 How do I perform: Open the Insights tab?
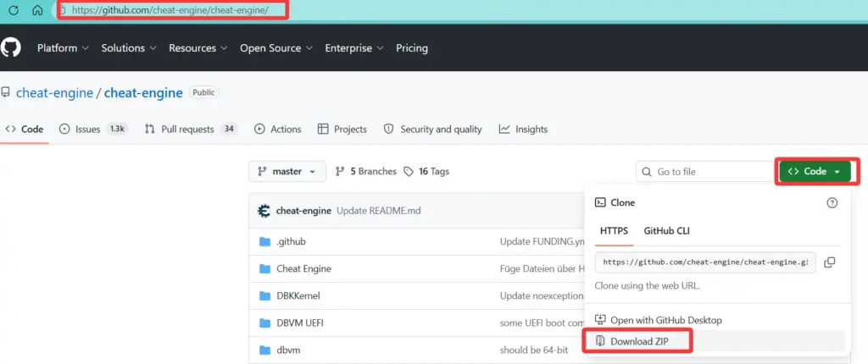point(523,130)
